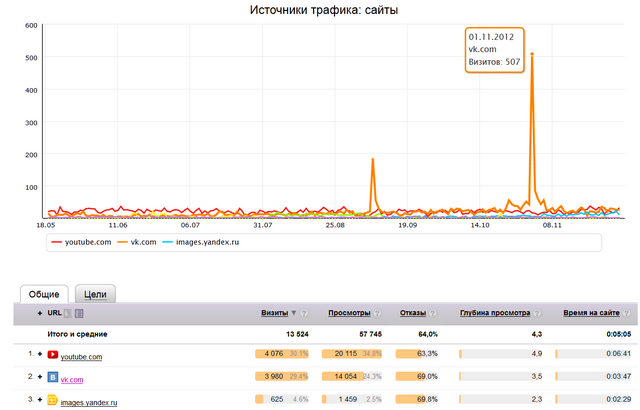Toggle images.yandex.ru series in chart legend
640x410 pixels.
[x=201, y=242]
